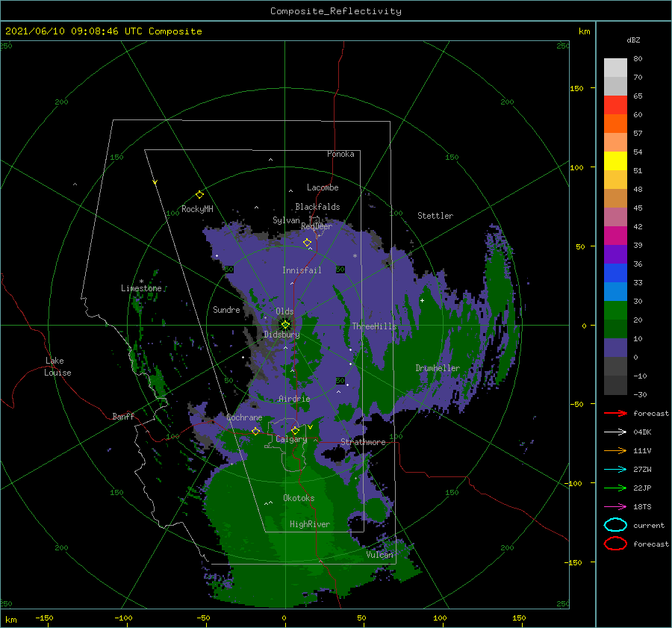This screenshot has height=628, width=672.
Task: Click the Airdrie label
Action: 294,399
